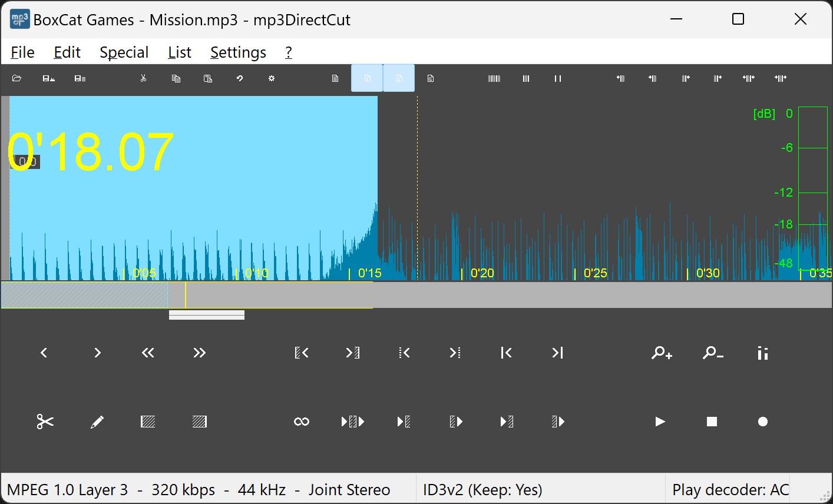
Task: Click the 0'25 timeline marker
Action: [x=595, y=273]
